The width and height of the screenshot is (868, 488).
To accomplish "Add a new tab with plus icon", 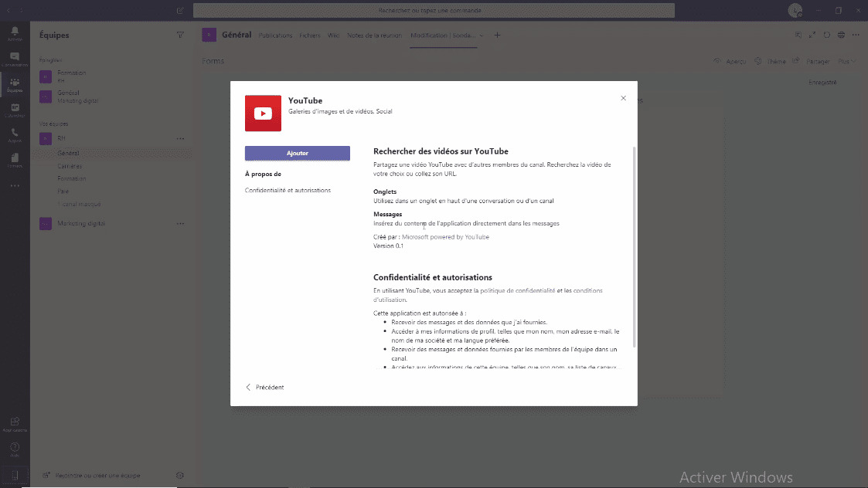I will pos(497,36).
